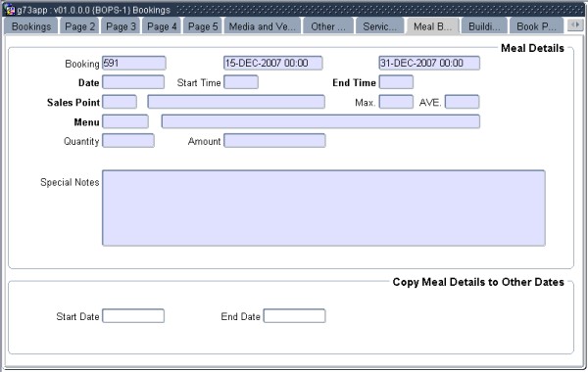Viewport: 588px width, 372px height.
Task: Click the Sales Point label
Action: [x=73, y=102]
